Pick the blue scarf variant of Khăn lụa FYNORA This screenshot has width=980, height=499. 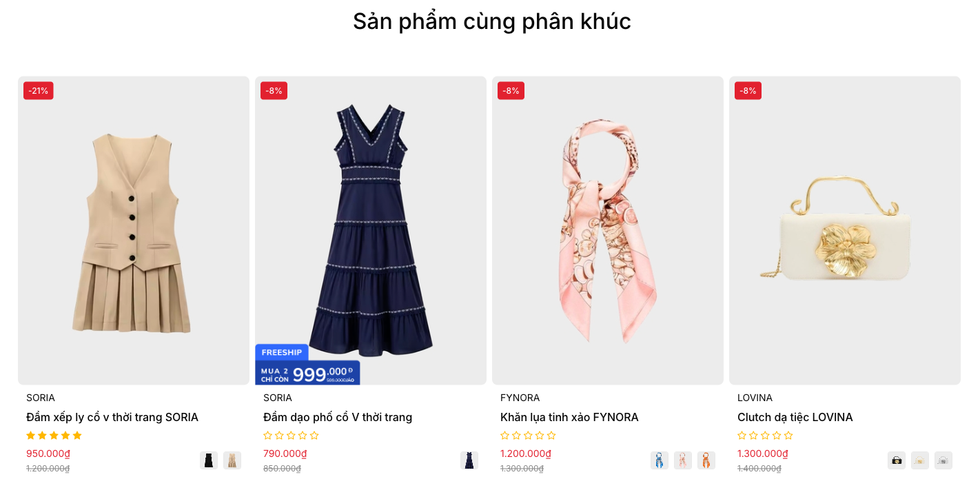click(x=660, y=460)
